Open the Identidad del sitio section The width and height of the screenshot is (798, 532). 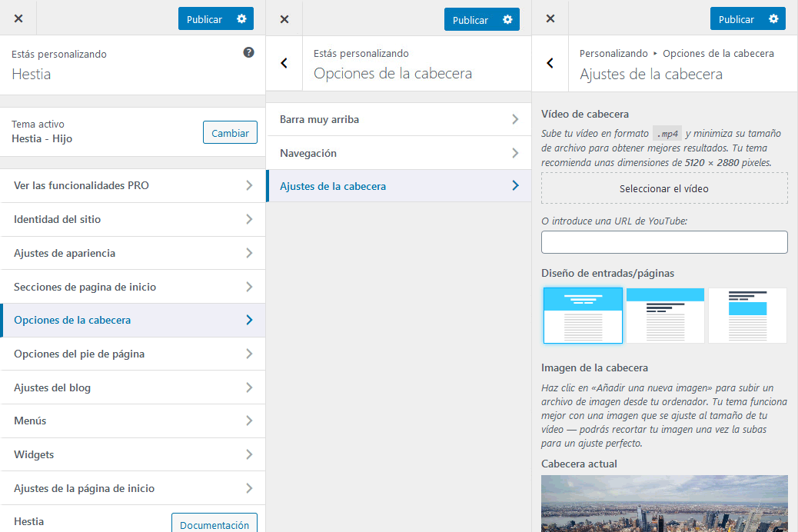tap(133, 220)
